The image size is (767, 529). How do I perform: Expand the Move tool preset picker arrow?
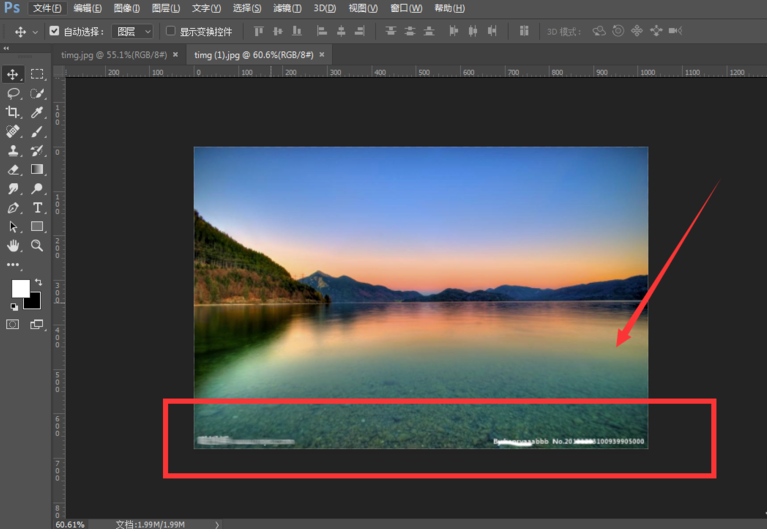tap(35, 32)
